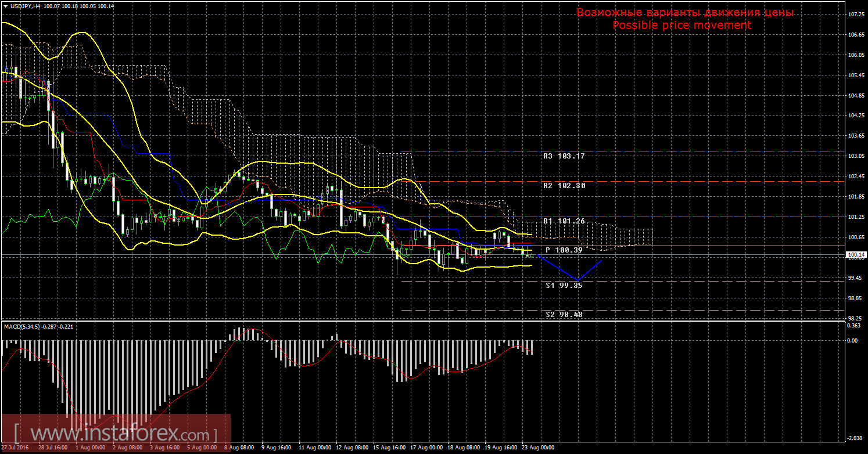Open the www.instaforex.com watermark link
Image resolution: width=868 pixels, height=454 pixels.
click(116, 434)
